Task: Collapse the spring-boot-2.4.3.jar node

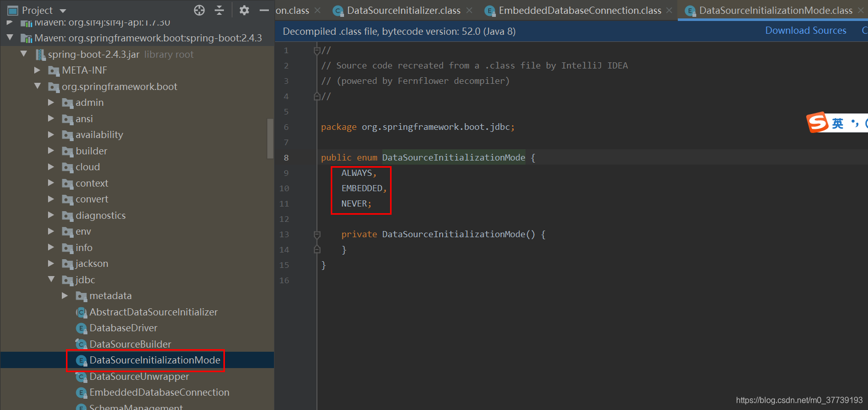Action: (24, 54)
